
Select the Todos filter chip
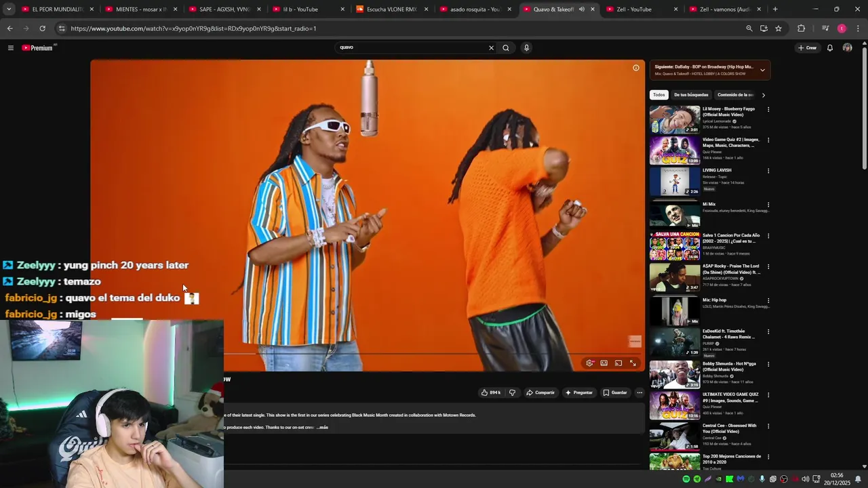659,95
